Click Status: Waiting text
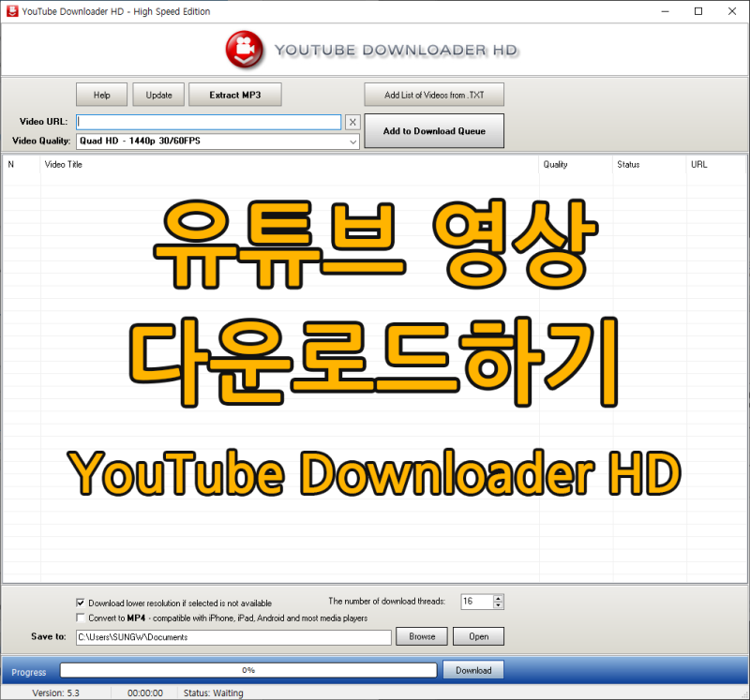Screen dimensions: 750x700 tap(214, 693)
